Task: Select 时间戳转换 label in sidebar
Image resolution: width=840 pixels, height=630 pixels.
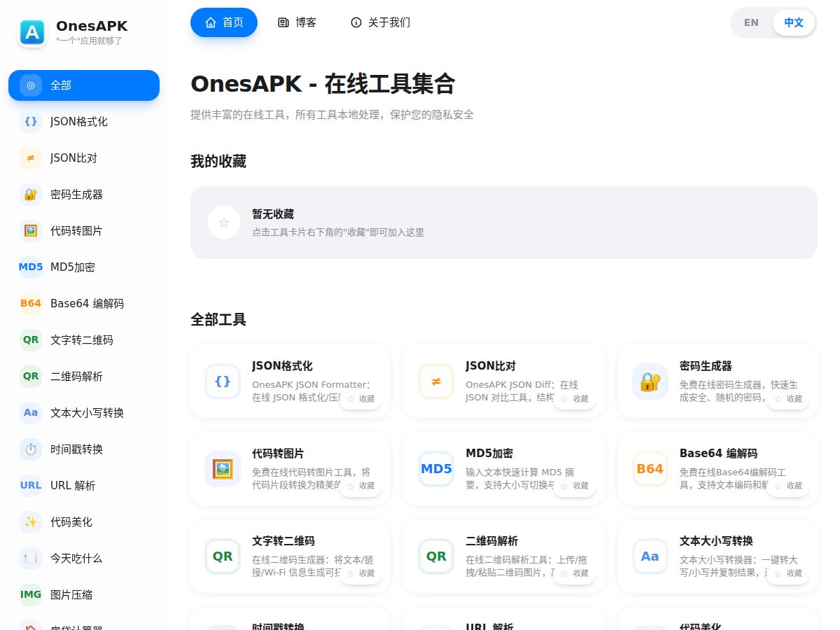Action: 77,449
